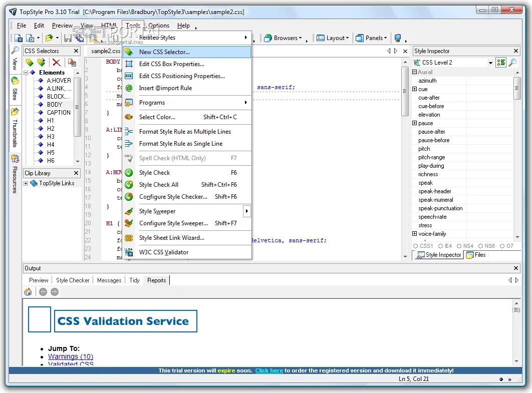
Task: Collapse the Aural property group
Action: 415,72
